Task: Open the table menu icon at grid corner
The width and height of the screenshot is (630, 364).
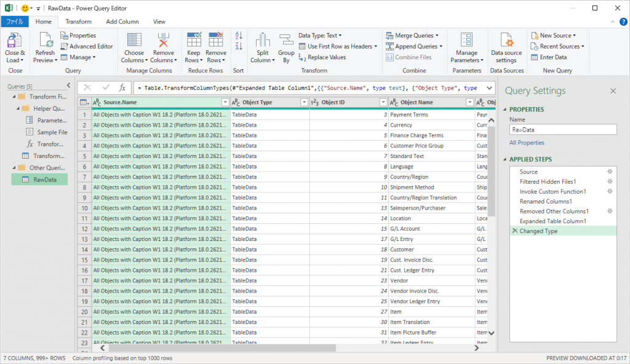Action: click(x=84, y=103)
